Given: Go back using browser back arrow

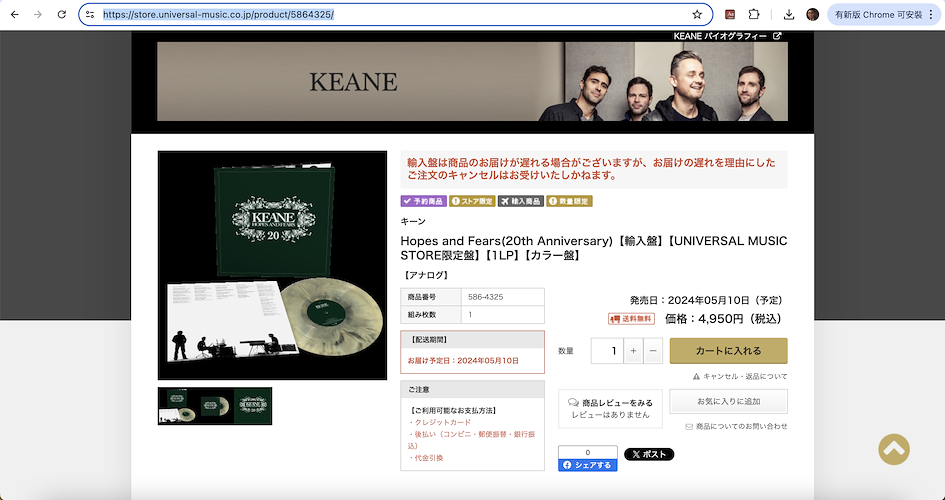Looking at the screenshot, I should (14, 14).
